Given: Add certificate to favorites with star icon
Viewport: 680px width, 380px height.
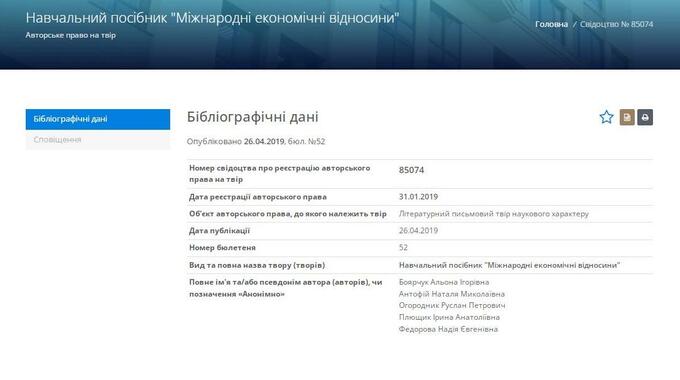Looking at the screenshot, I should (606, 117).
